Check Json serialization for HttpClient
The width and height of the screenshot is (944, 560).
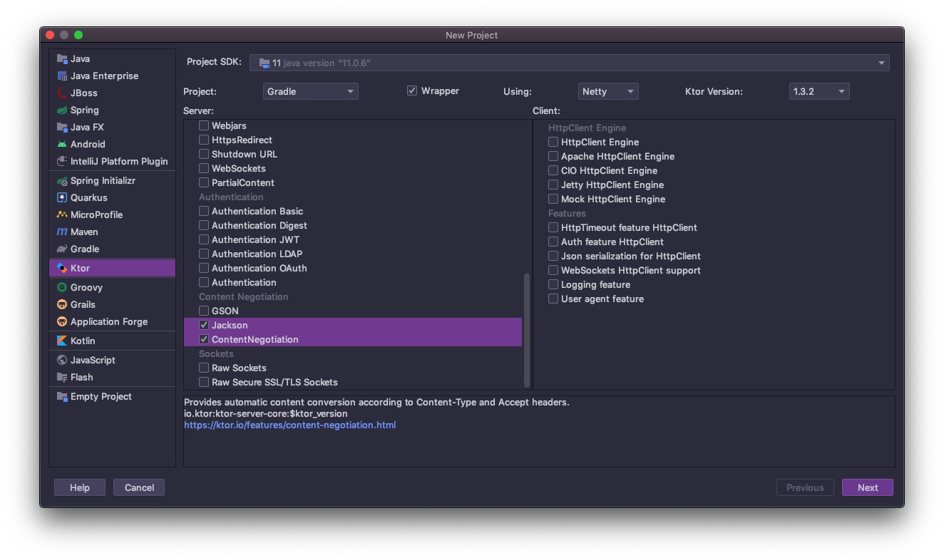553,256
